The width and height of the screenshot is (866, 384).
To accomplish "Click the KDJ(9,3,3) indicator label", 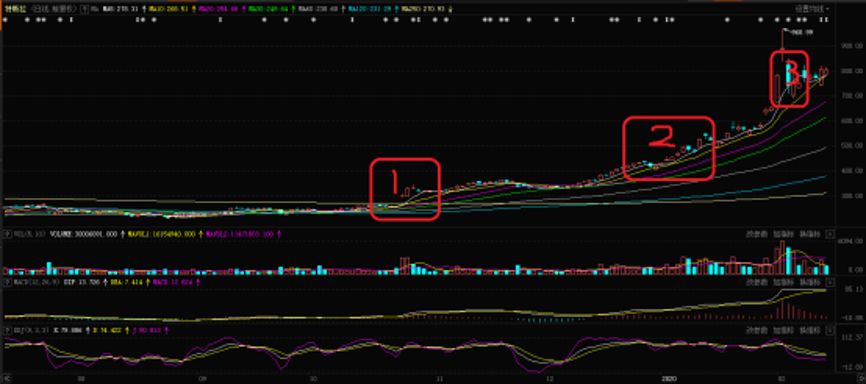I will coord(31,330).
